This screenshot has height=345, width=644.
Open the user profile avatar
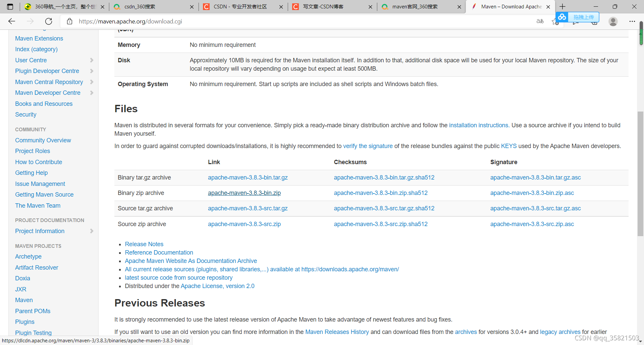[613, 21]
